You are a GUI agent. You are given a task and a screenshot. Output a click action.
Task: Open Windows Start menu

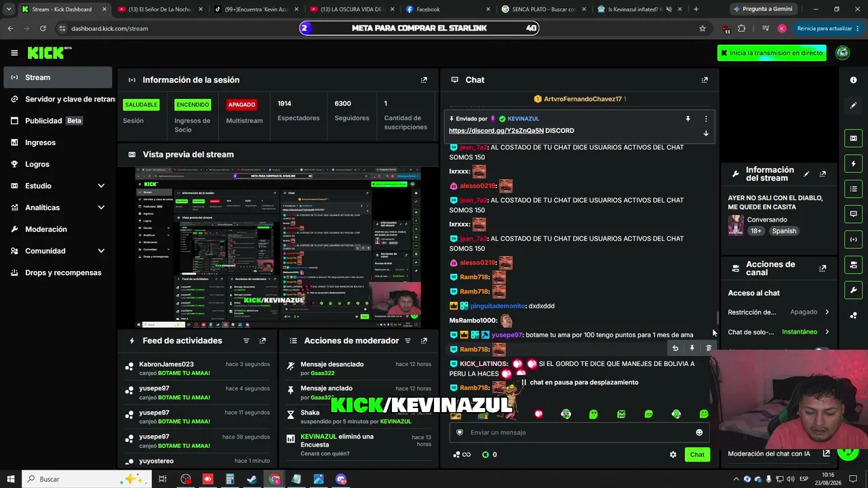tap(11, 479)
